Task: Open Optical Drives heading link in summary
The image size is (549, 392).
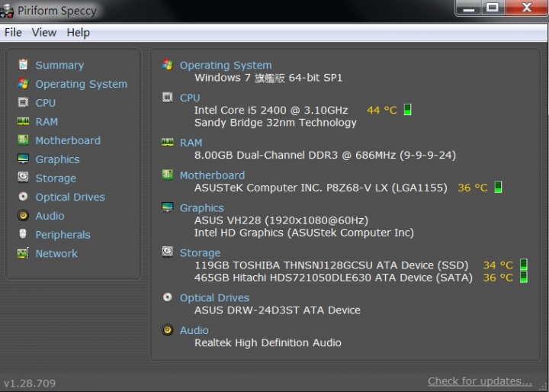Action: (214, 297)
